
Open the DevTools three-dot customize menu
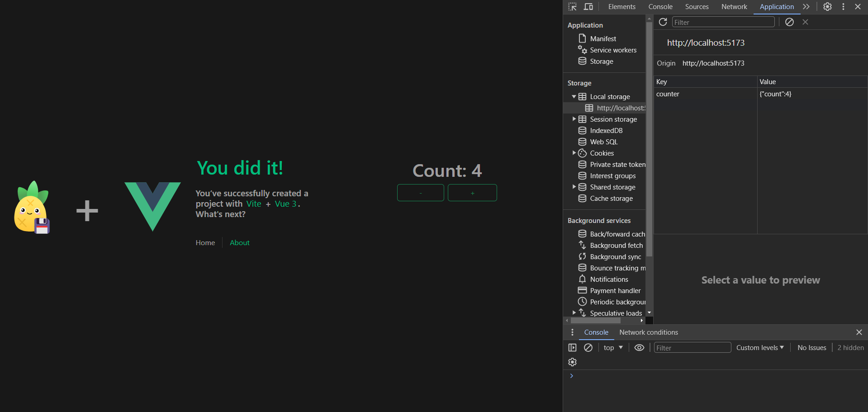(843, 7)
